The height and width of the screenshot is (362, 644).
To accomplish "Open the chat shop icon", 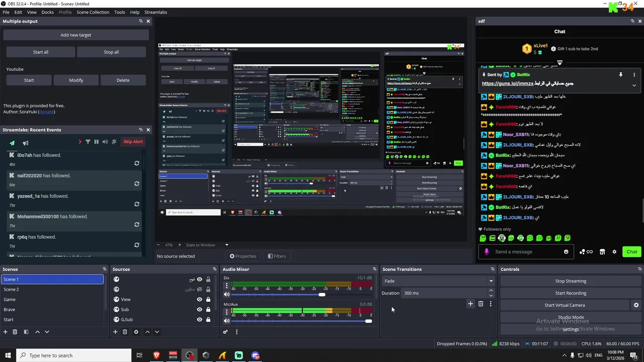I will tap(602, 252).
